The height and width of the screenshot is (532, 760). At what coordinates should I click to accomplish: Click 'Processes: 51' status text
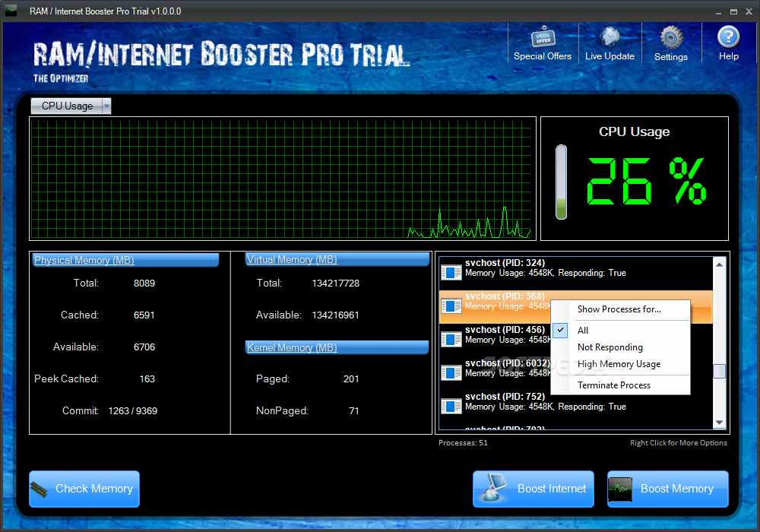point(463,443)
